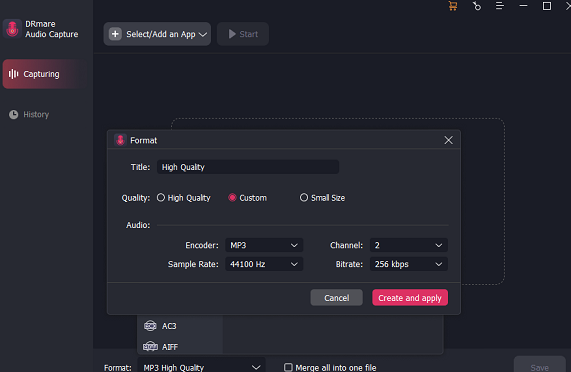Expand the Bitrate 256 kbps dropdown
The image size is (571, 372).
click(409, 264)
